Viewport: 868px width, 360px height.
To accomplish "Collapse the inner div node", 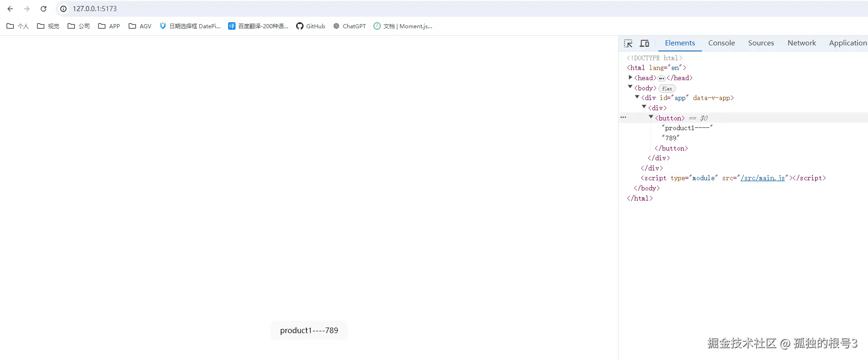I will (x=644, y=107).
